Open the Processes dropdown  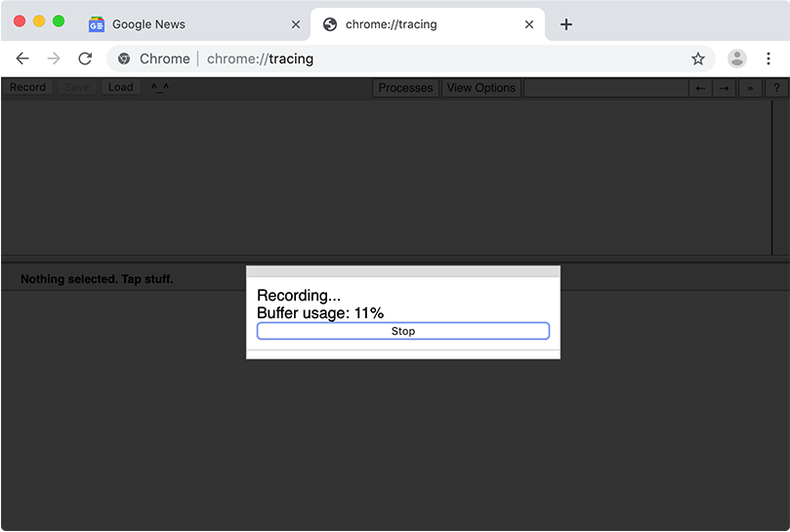click(x=405, y=88)
